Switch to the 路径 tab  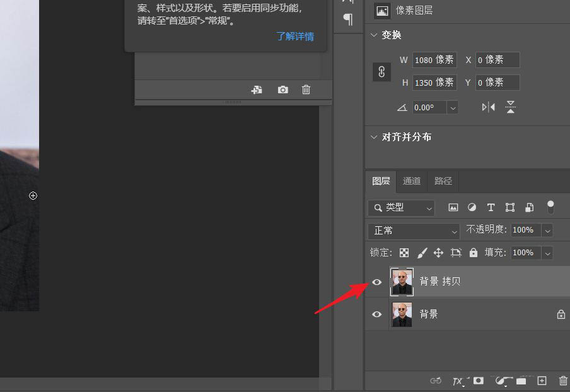click(443, 181)
